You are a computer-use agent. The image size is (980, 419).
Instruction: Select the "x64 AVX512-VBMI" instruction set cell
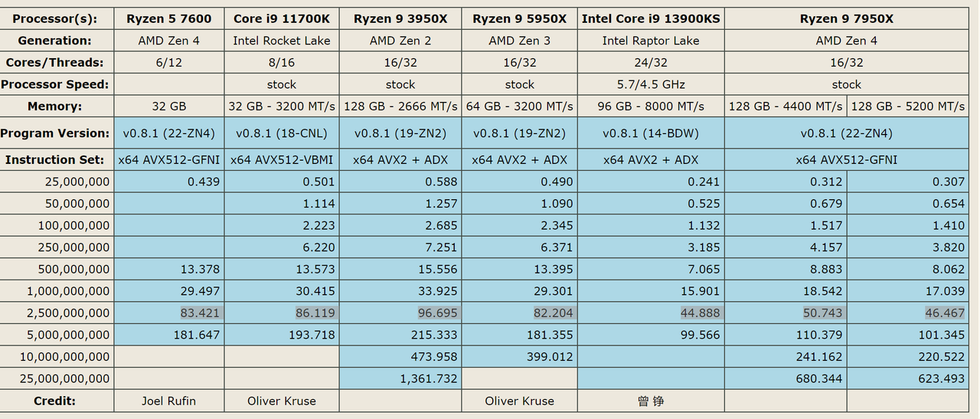point(282,159)
